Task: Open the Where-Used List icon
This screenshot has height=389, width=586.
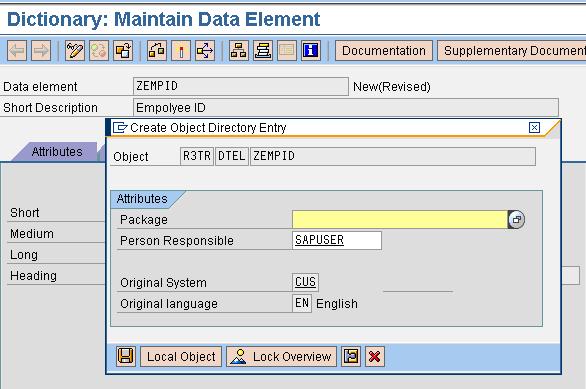Action: click(x=205, y=50)
